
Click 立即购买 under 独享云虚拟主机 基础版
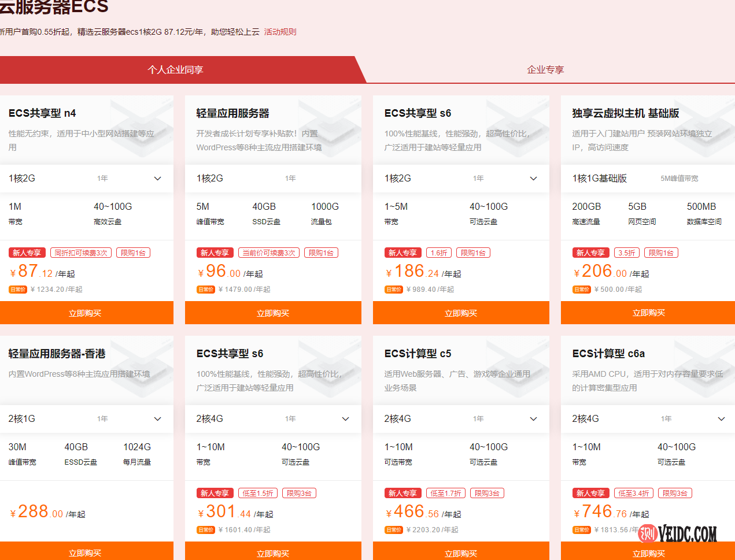pyautogui.click(x=648, y=313)
